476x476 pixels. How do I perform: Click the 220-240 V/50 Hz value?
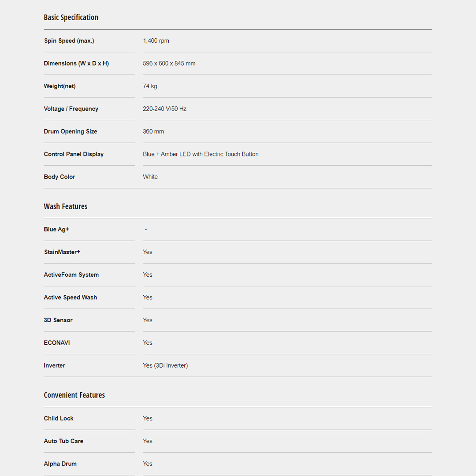[x=164, y=109]
